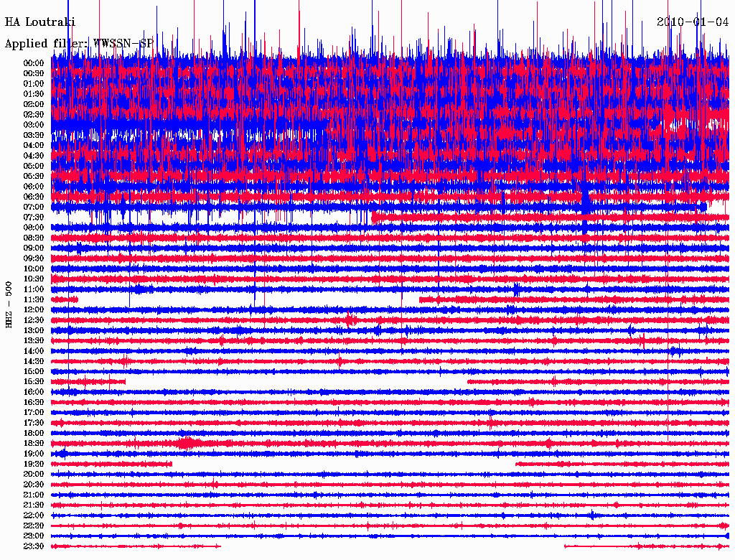Choose the 15:30 time label
The width and height of the screenshot is (735, 560).
[x=34, y=381]
